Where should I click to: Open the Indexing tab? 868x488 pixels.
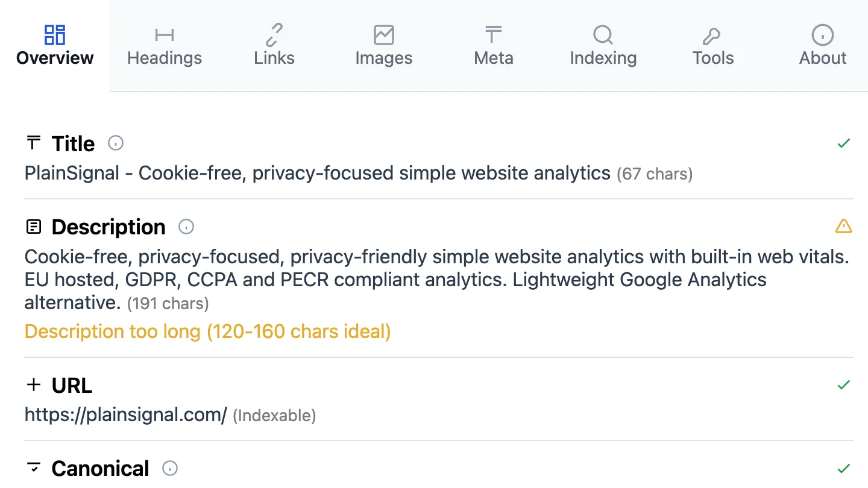pyautogui.click(x=603, y=46)
